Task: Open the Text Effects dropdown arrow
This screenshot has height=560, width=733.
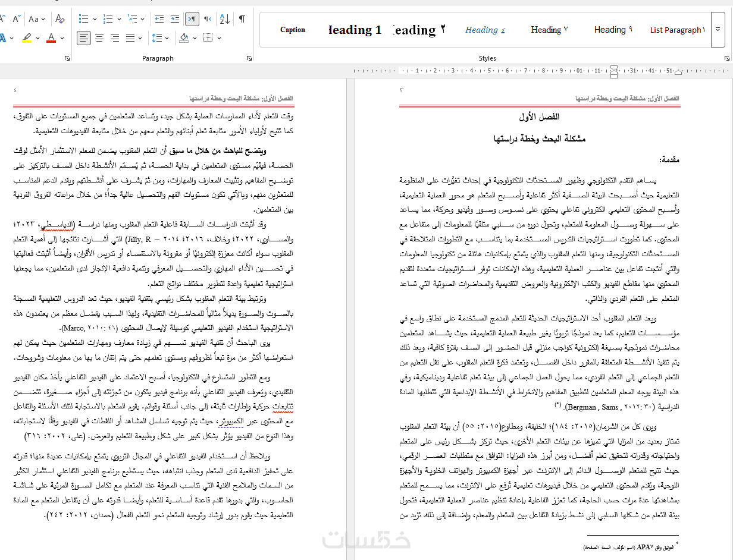Action: point(12,38)
